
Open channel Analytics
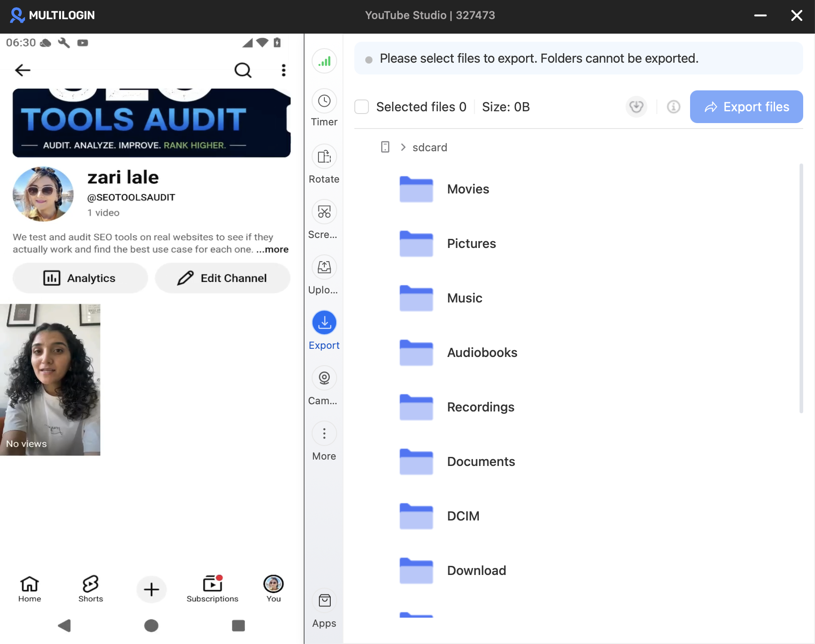pyautogui.click(x=80, y=278)
